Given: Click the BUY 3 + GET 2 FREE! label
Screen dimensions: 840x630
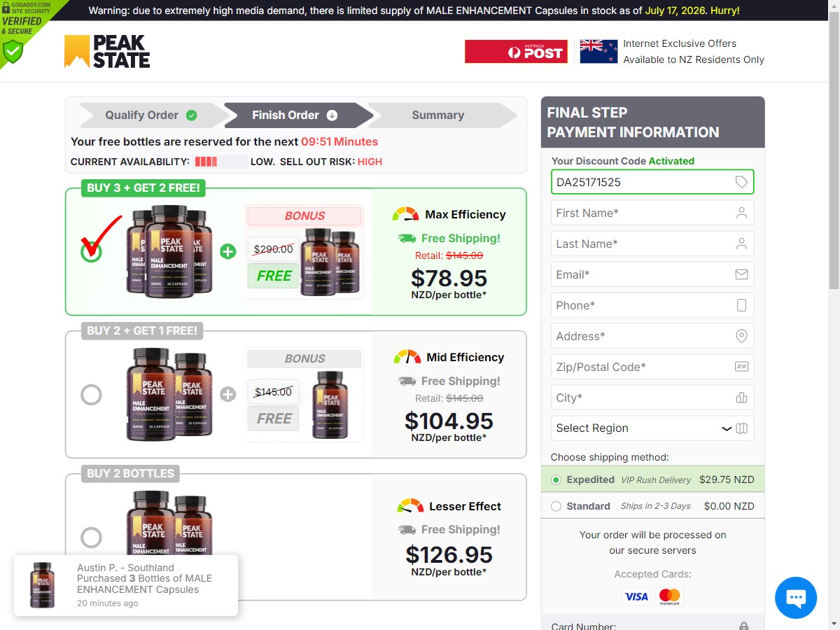Looking at the screenshot, I should click(x=143, y=188).
